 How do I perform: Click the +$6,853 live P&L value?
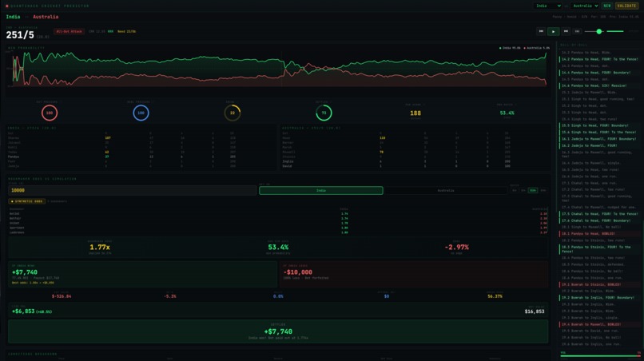[25, 311]
